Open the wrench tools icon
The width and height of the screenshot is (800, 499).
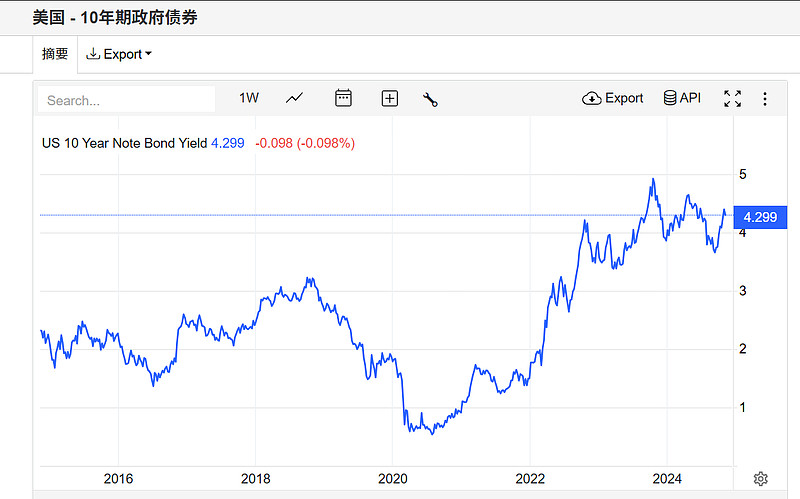(430, 99)
